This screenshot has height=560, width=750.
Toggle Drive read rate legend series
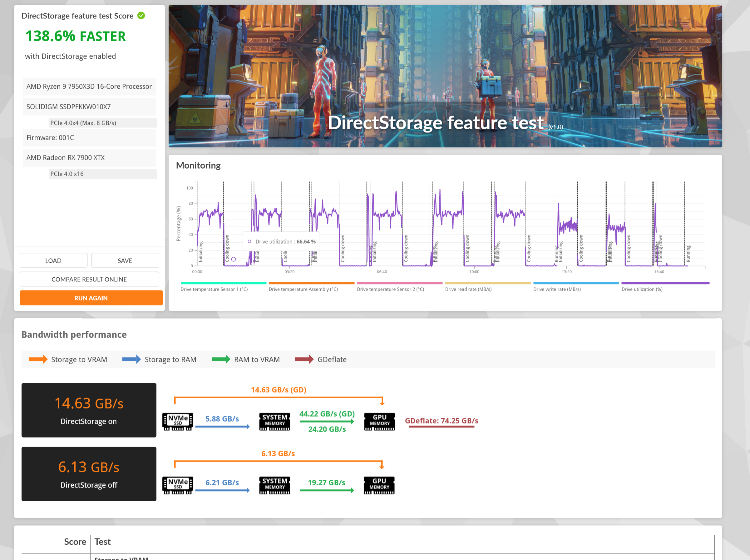pyautogui.click(x=488, y=286)
